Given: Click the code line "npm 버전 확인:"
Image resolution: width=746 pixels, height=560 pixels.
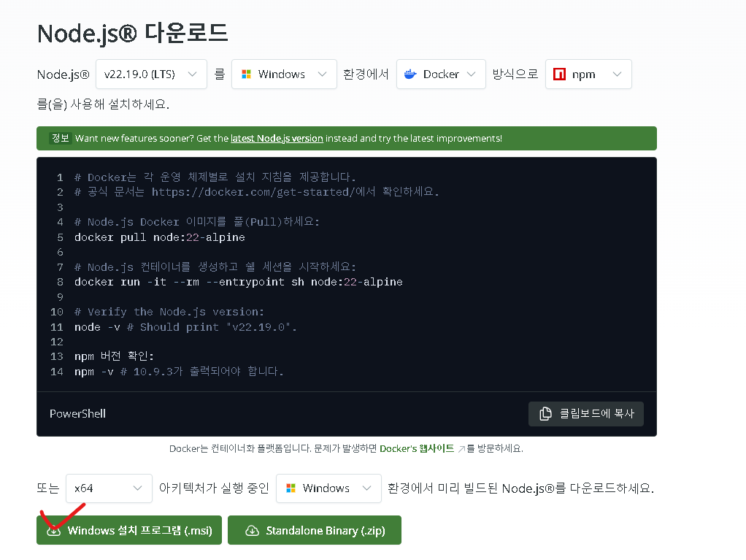Looking at the screenshot, I should point(114,356).
